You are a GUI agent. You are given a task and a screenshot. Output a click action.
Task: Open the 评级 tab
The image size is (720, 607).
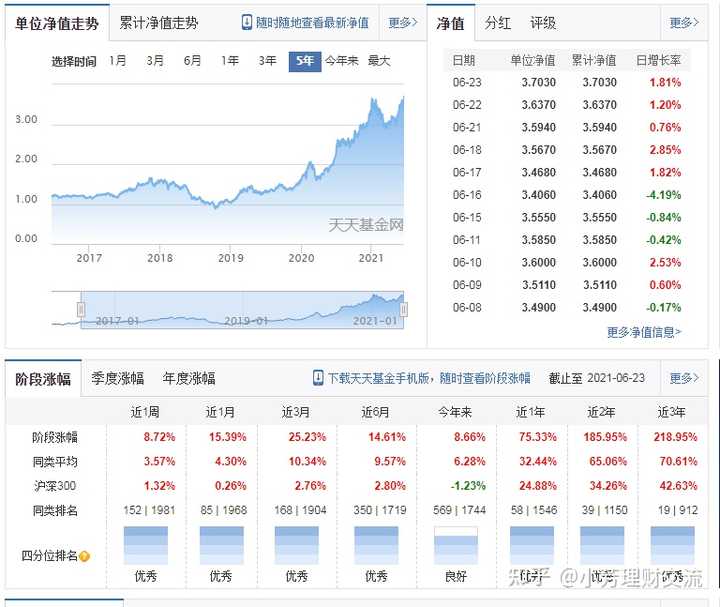point(543,23)
